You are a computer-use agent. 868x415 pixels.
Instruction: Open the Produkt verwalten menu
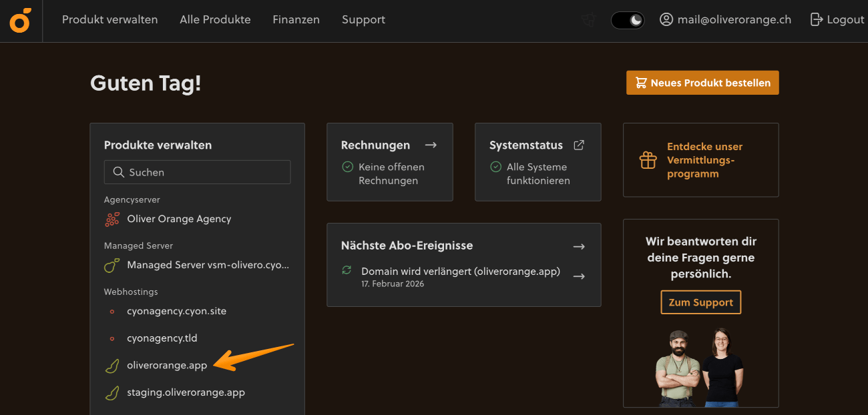tap(110, 20)
